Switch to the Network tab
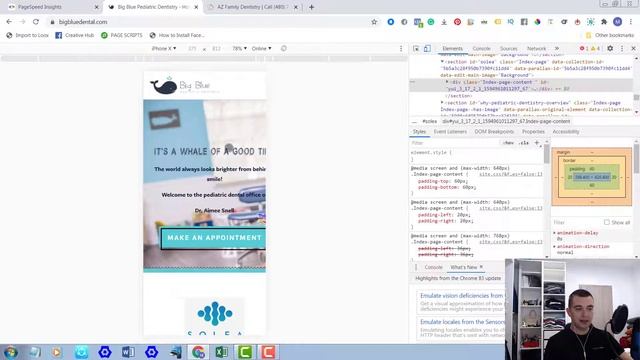The width and height of the screenshot is (640, 360). coord(536,48)
